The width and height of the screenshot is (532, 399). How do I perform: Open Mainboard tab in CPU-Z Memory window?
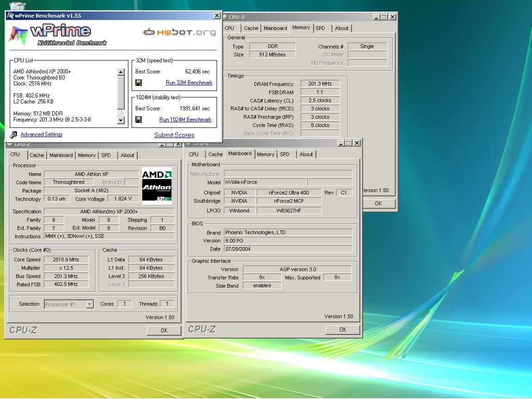coord(275,28)
